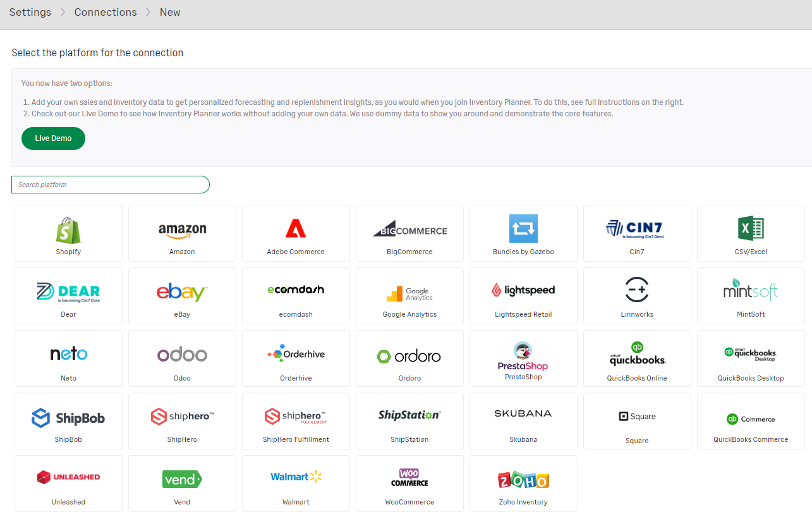Select the QuickBooks Commerce logo
The image size is (812, 519).
point(751,419)
